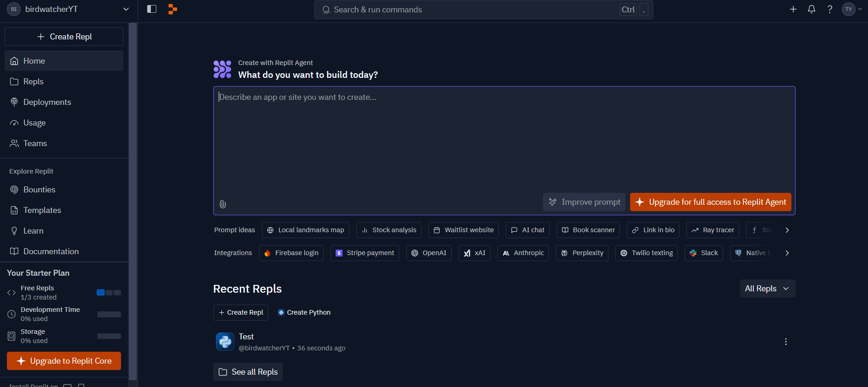Image resolution: width=868 pixels, height=387 pixels.
Task: Open Documentation in the sidebar
Action: (64, 251)
